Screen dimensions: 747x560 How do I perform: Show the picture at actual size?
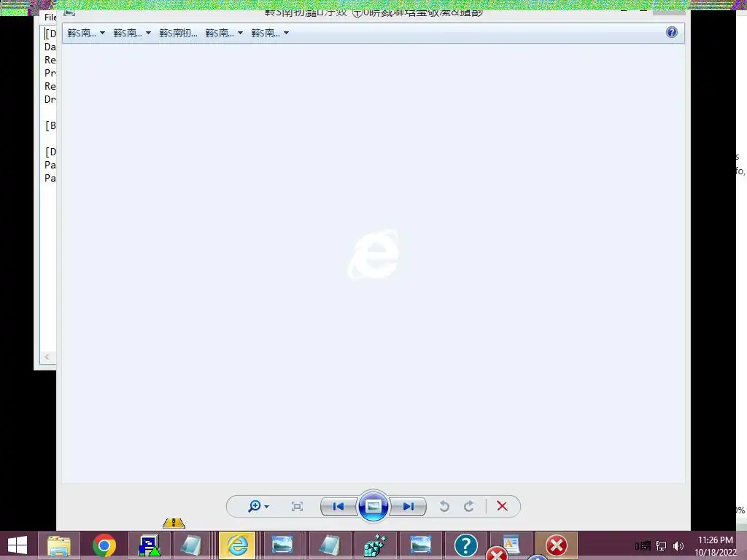[297, 506]
